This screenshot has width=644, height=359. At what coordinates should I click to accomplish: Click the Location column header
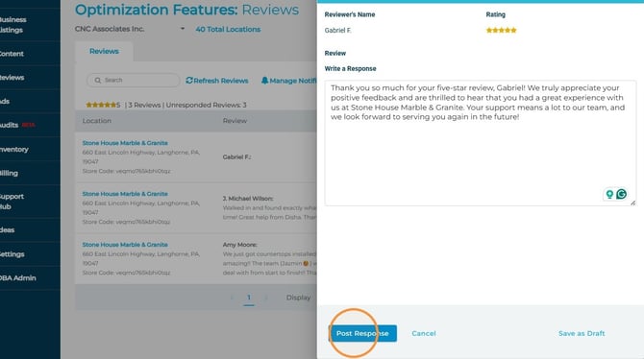click(96, 121)
